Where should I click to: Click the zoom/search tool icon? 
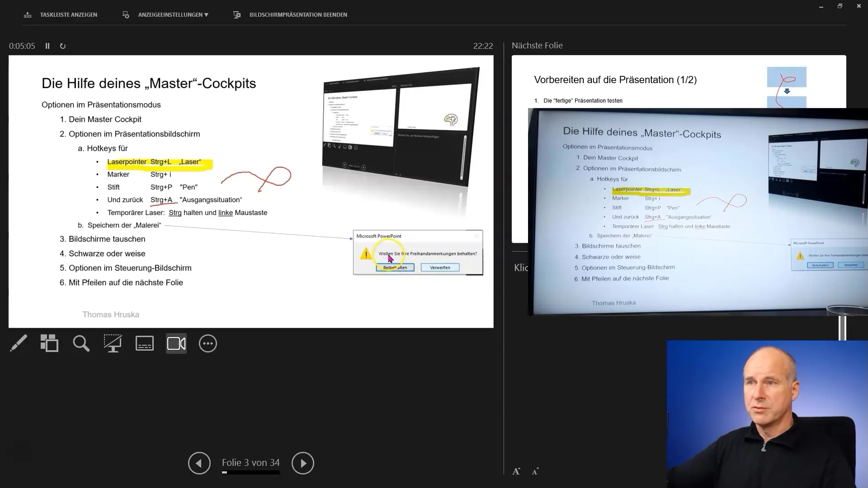click(81, 343)
